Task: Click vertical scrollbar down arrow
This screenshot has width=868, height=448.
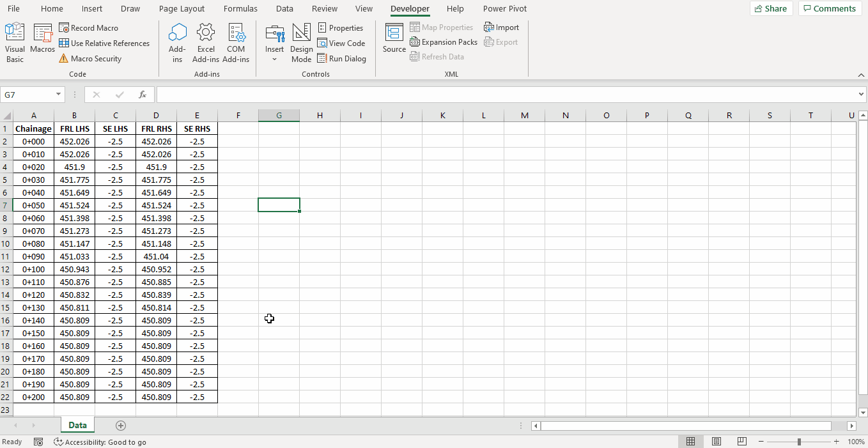Action: tap(862, 412)
